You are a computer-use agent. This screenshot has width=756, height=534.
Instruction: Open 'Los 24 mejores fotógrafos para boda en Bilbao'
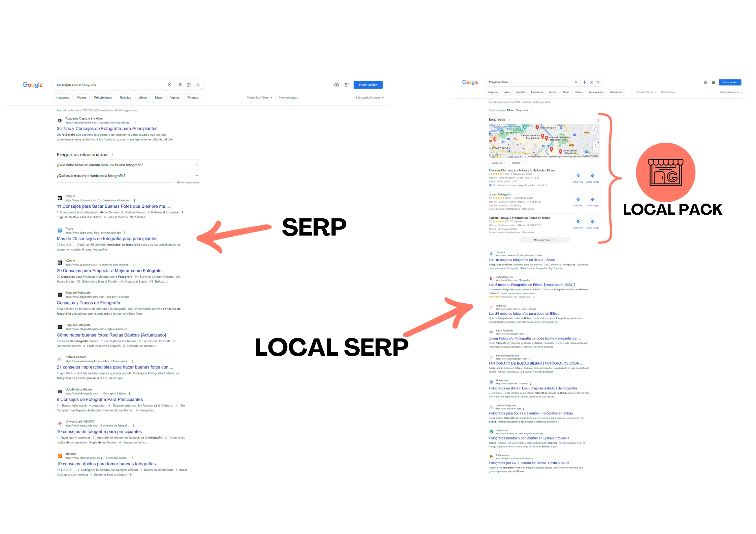tap(524, 314)
